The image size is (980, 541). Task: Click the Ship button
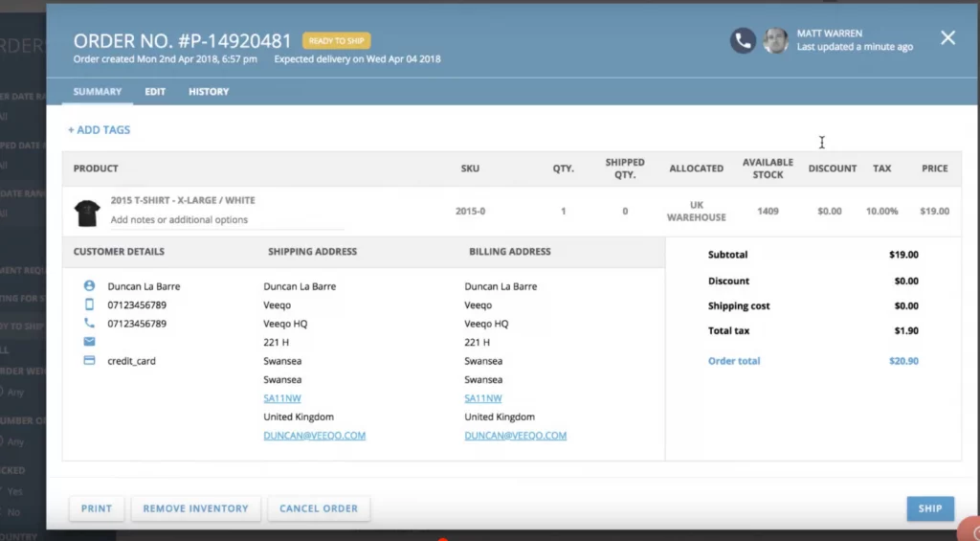point(930,508)
